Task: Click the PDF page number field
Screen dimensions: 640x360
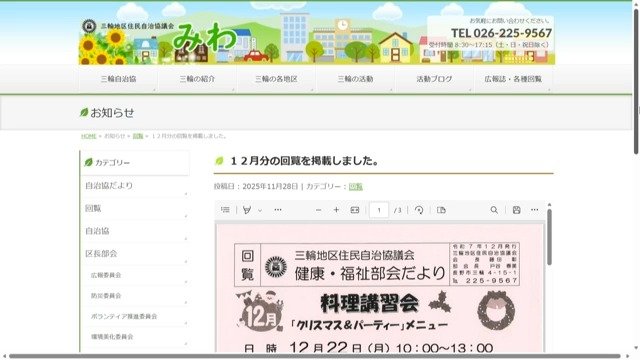Action: tap(379, 210)
